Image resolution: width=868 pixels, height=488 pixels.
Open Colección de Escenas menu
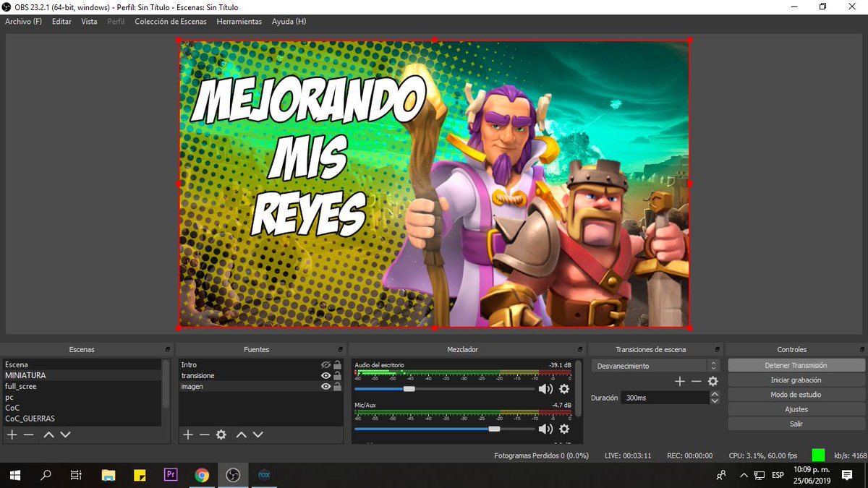(x=171, y=22)
